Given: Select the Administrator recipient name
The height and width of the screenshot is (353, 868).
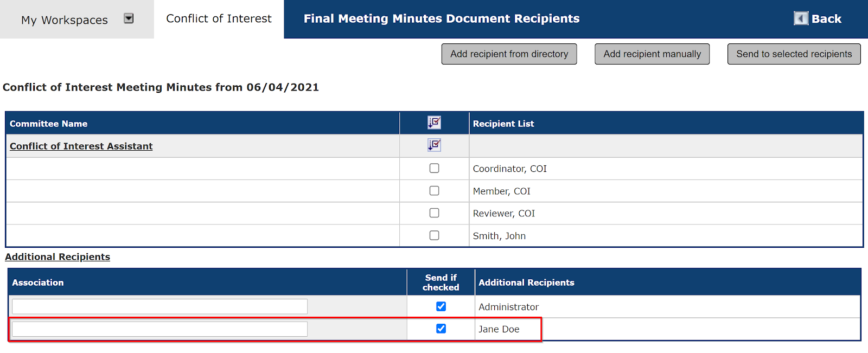Looking at the screenshot, I should tap(509, 307).
